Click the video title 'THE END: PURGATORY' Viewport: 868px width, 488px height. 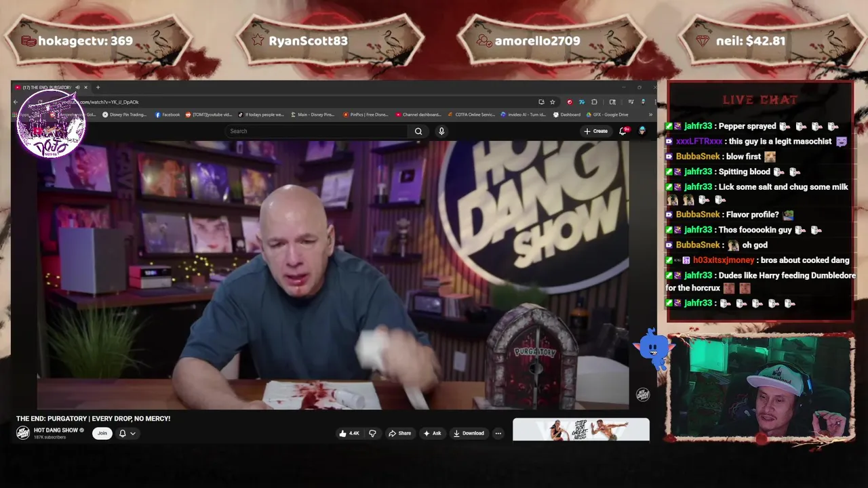(93, 419)
